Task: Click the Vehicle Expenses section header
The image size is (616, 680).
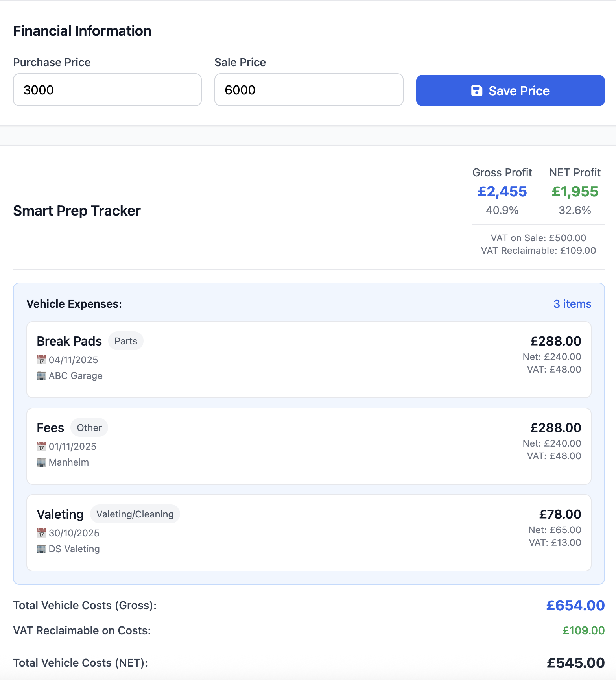Action: click(x=74, y=304)
